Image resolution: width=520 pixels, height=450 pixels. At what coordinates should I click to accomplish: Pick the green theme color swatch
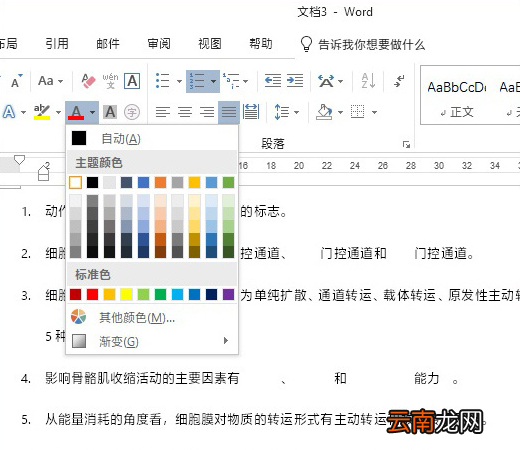click(x=228, y=182)
